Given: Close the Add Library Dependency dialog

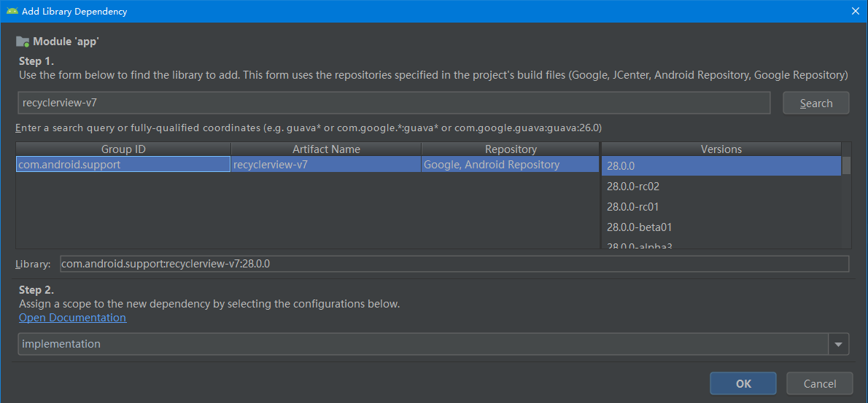Looking at the screenshot, I should coord(855,11).
